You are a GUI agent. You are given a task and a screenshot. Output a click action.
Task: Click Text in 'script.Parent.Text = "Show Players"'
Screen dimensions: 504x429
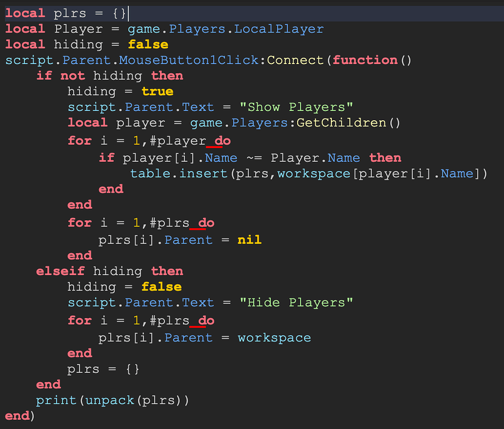click(x=198, y=107)
